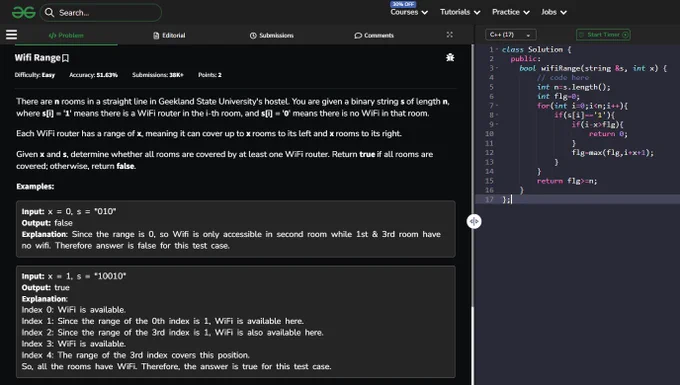
Task: Expand the Practice dropdown menu
Action: [x=510, y=12]
